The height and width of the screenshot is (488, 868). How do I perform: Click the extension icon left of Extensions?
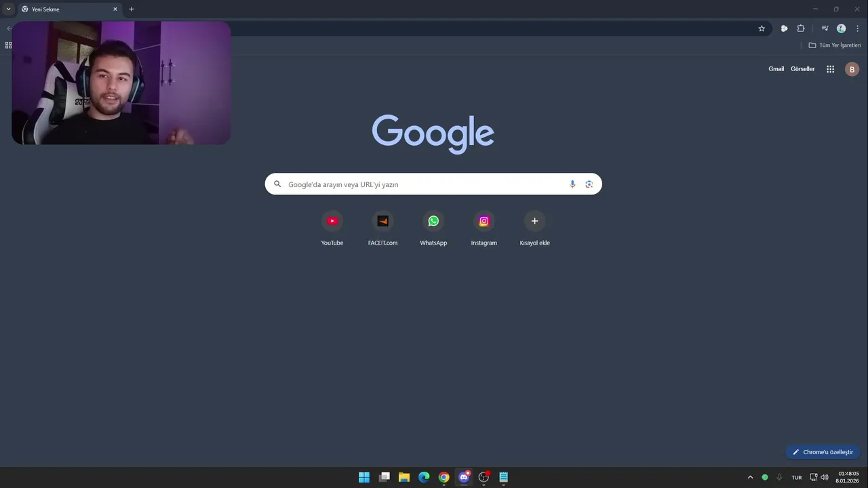784,28
